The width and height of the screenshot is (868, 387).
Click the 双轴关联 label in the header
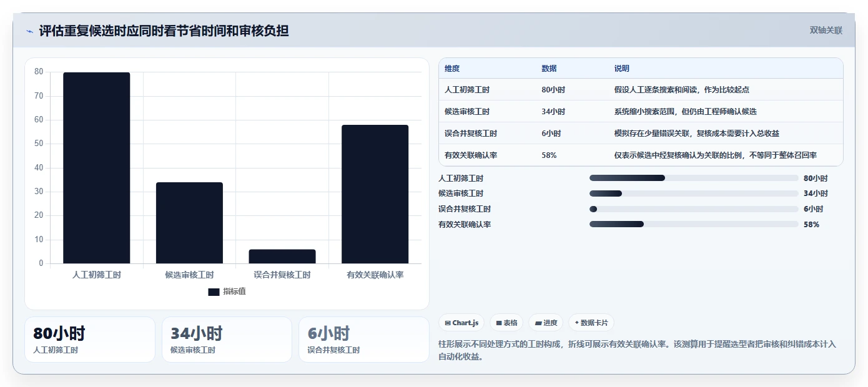tap(826, 31)
